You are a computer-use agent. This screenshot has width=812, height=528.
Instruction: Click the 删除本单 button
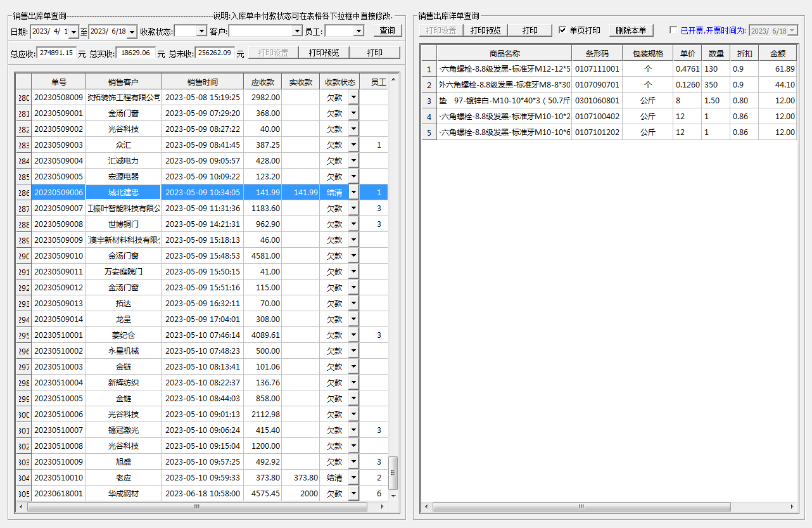coord(631,30)
